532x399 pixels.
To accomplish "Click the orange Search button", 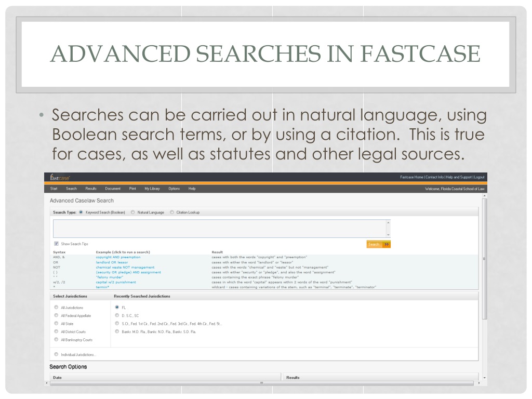I will tap(379, 244).
